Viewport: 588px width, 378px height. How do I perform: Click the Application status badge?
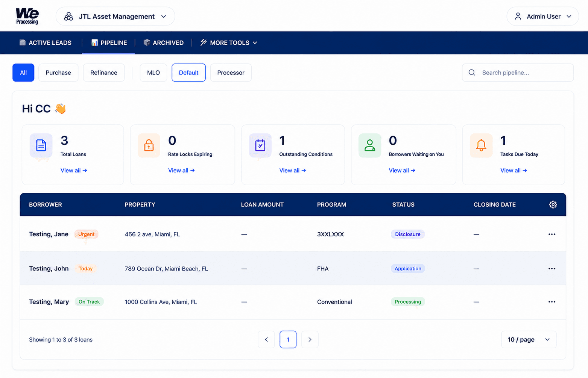point(408,269)
